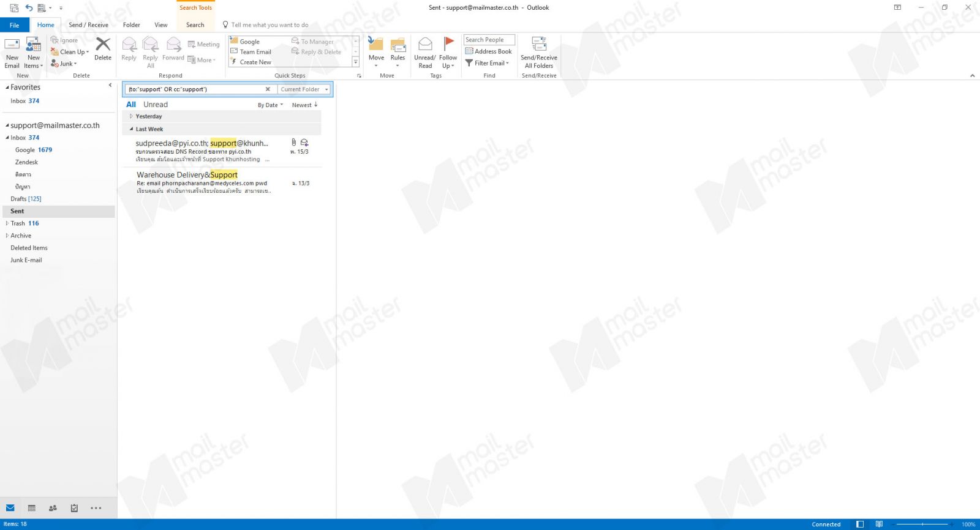Open the Junk mail dropdown
Image resolution: width=980 pixels, height=530 pixels.
click(64, 64)
